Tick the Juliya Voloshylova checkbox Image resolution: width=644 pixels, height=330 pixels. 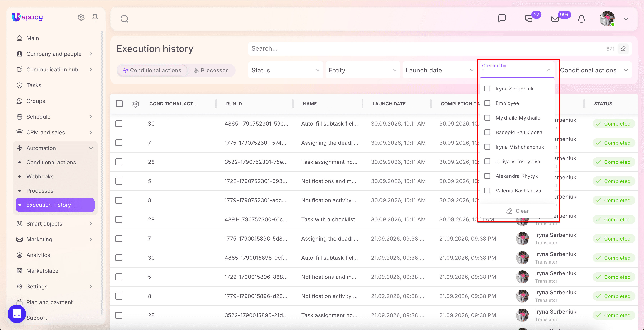[x=487, y=162]
